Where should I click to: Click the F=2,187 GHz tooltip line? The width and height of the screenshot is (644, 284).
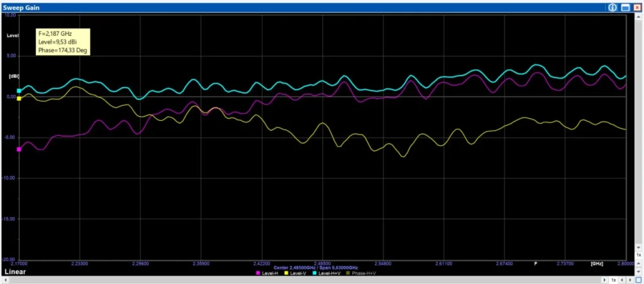click(x=55, y=35)
